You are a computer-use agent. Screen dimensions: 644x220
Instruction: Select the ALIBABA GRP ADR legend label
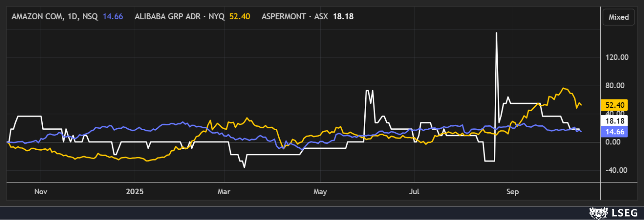pyautogui.click(x=180, y=17)
